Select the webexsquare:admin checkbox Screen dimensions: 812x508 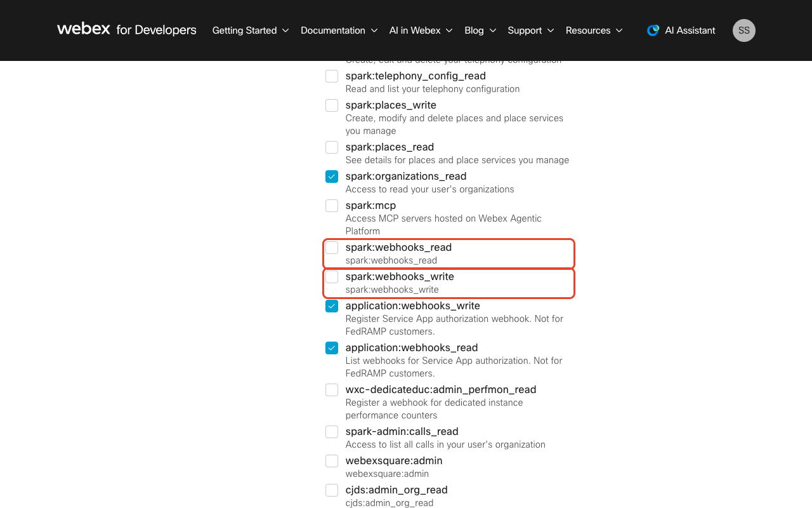(332, 461)
